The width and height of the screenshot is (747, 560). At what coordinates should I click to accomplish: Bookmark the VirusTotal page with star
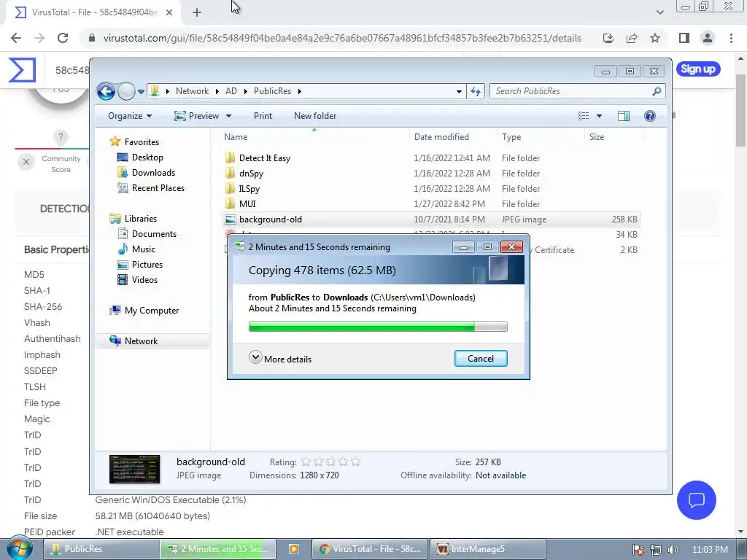coord(655,38)
